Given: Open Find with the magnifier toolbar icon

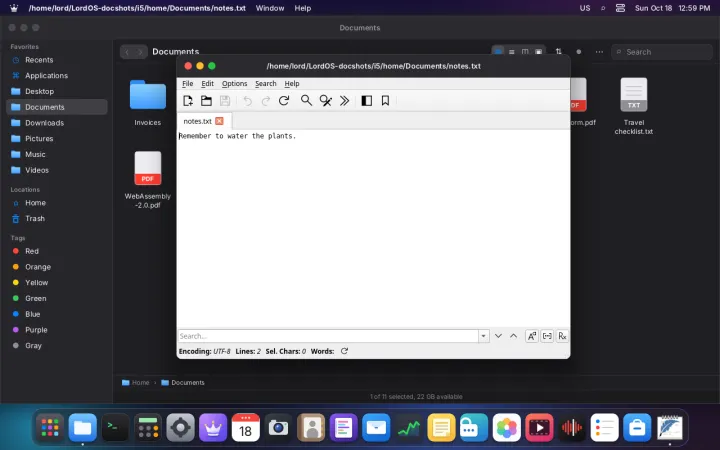Looking at the screenshot, I should (306, 101).
